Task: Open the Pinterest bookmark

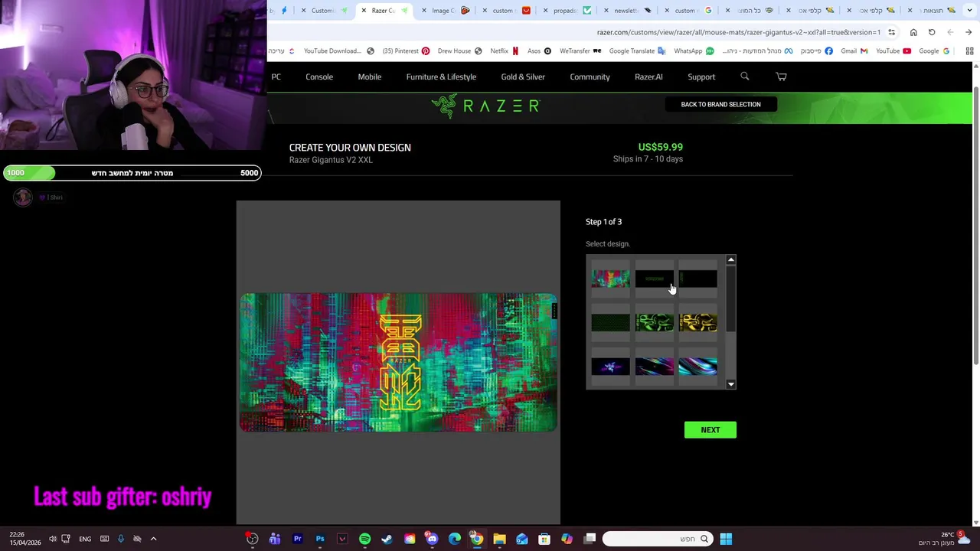Action: [x=406, y=51]
